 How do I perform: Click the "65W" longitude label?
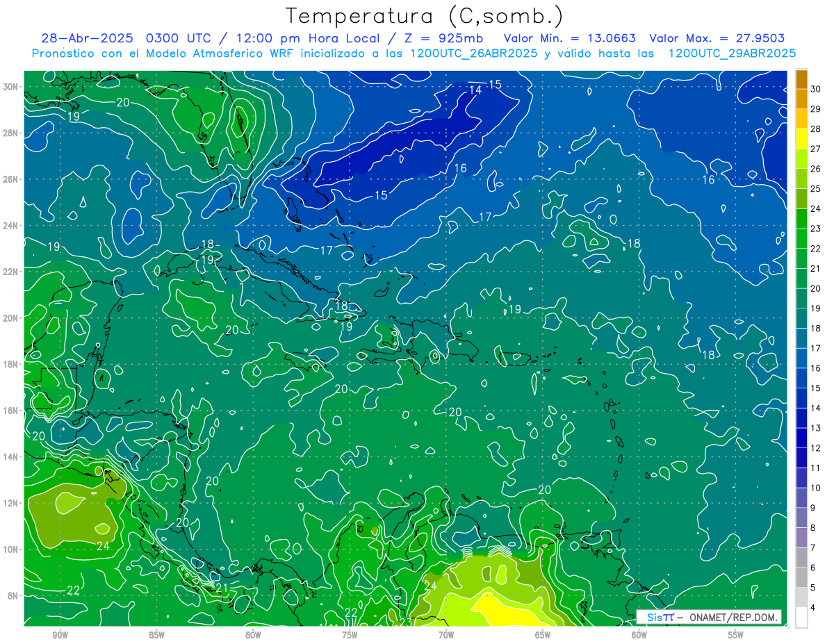pyautogui.click(x=543, y=636)
